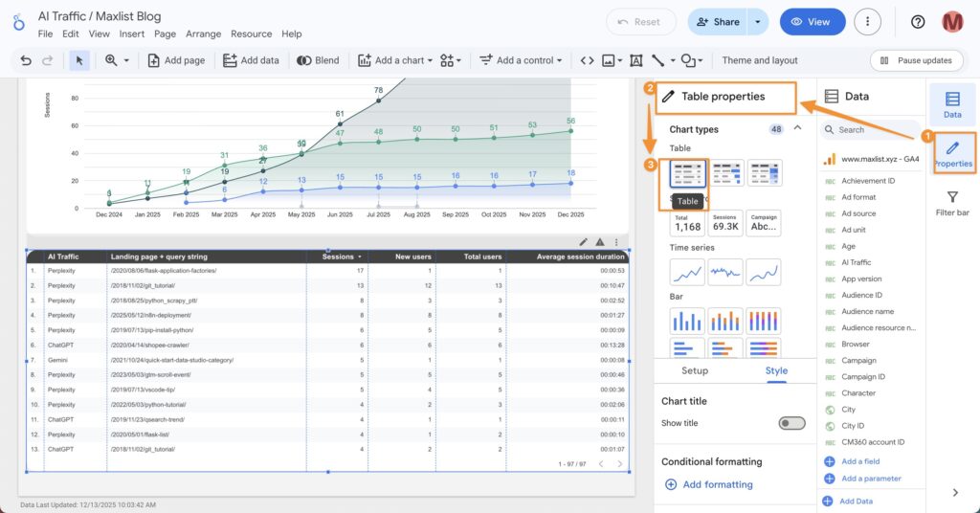Select the sparkline time series chart

pyautogui.click(x=725, y=273)
